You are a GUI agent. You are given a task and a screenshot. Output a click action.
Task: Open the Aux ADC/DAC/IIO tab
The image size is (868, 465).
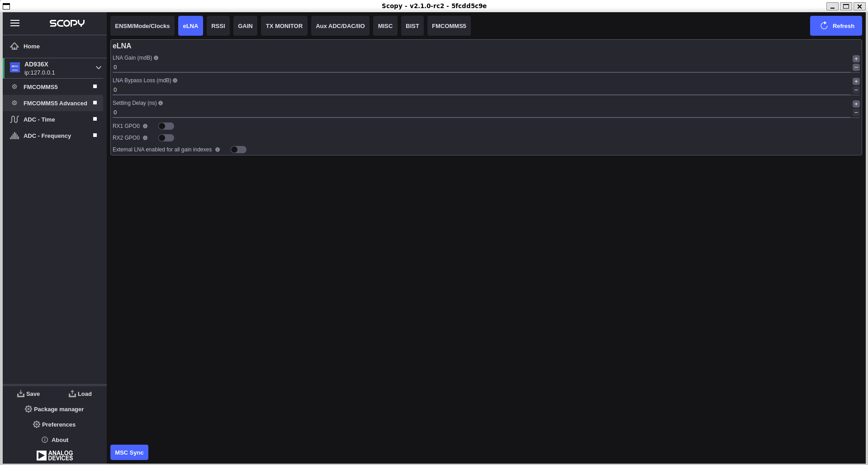tap(340, 26)
